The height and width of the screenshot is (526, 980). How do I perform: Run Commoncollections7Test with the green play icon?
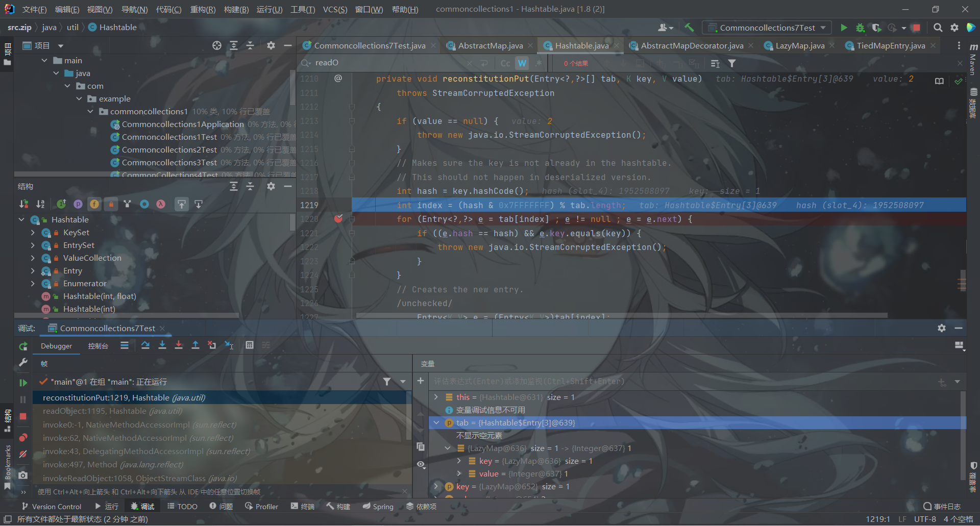(844, 28)
